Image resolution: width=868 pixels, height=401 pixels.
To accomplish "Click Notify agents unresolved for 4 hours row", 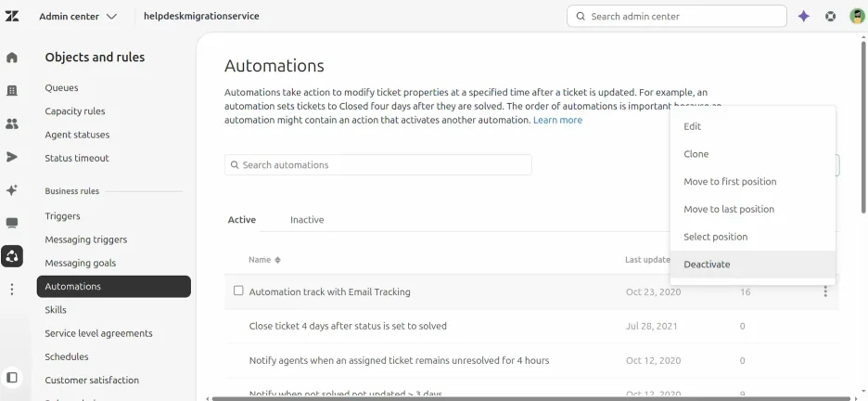I will (x=531, y=360).
